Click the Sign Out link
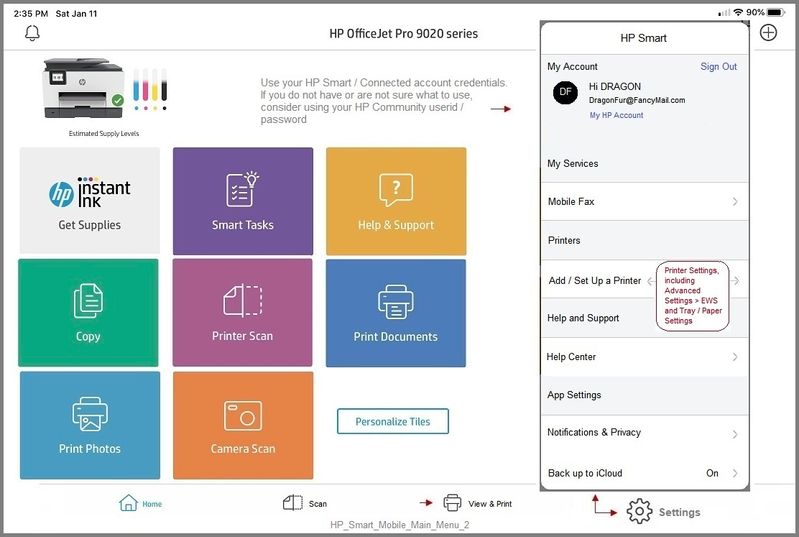Viewport: 799px width, 537px height. 718,66
